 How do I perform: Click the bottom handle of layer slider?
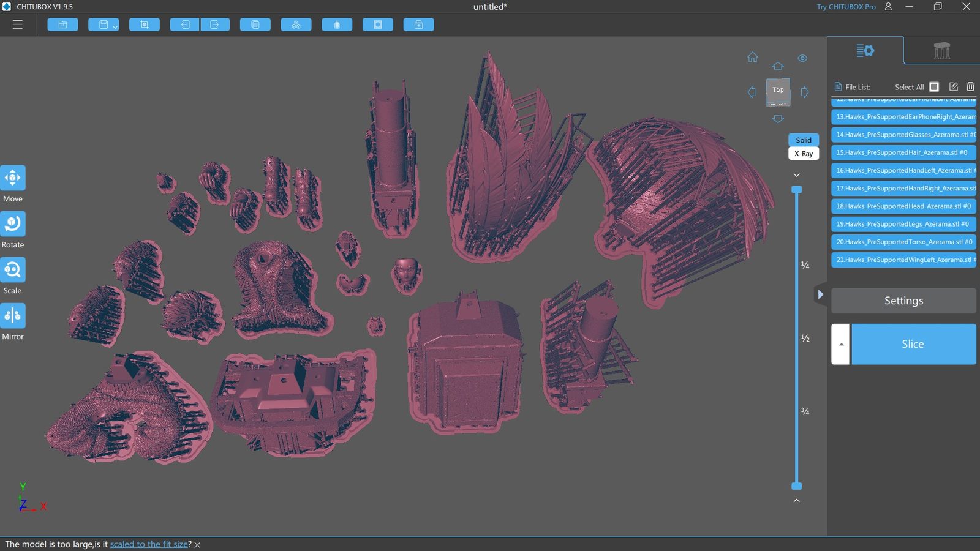click(796, 486)
